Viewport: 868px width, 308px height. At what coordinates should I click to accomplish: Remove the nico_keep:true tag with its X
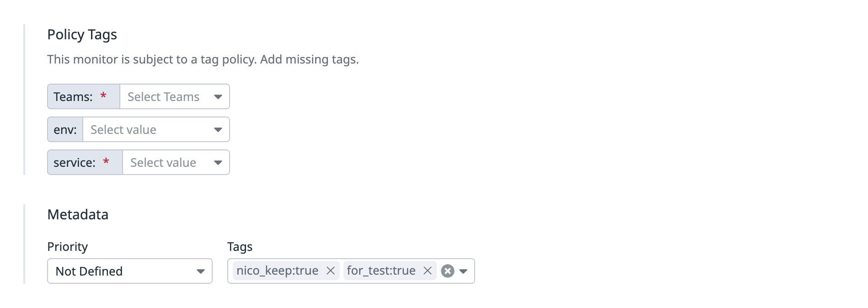(x=331, y=271)
